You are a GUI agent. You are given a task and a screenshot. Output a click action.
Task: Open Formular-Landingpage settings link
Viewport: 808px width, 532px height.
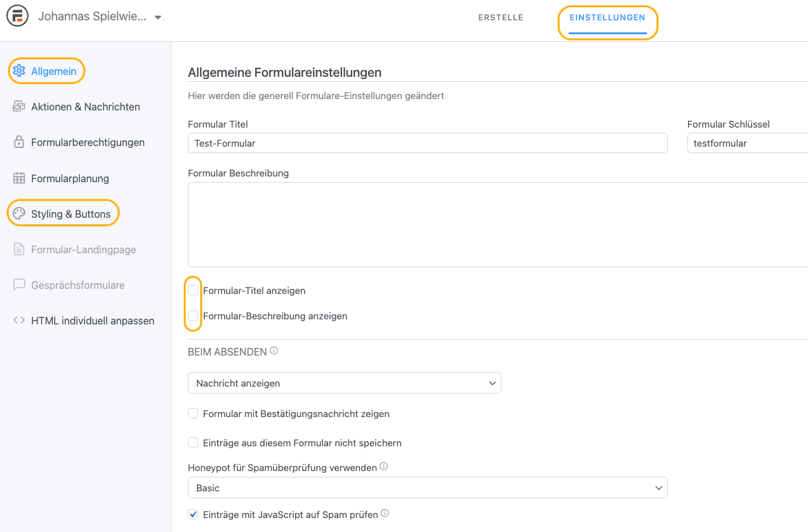[83, 249]
